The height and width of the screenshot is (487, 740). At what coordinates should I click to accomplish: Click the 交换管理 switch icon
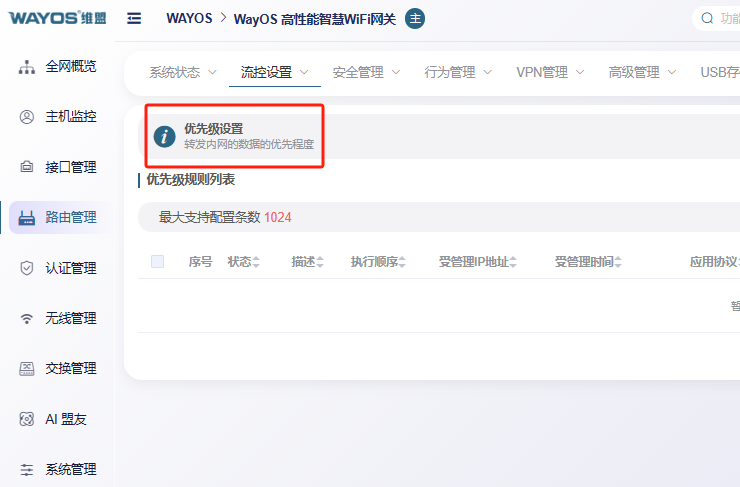[x=26, y=369]
